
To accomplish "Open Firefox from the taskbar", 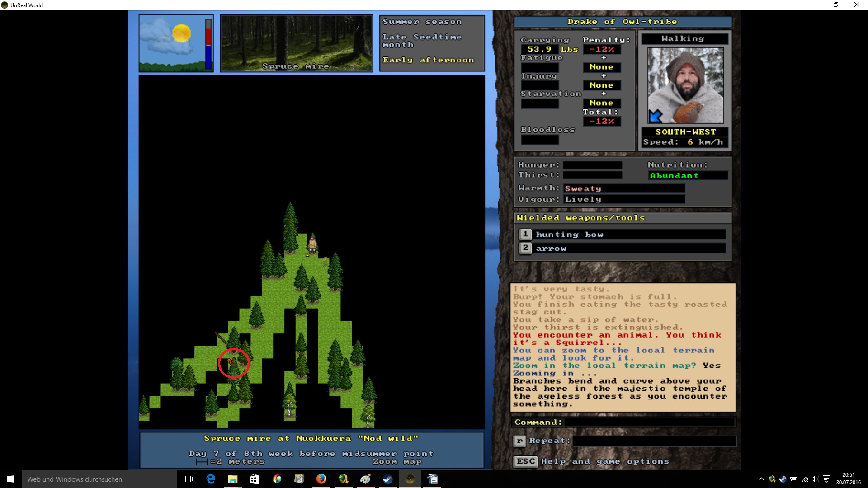I will coord(321,479).
